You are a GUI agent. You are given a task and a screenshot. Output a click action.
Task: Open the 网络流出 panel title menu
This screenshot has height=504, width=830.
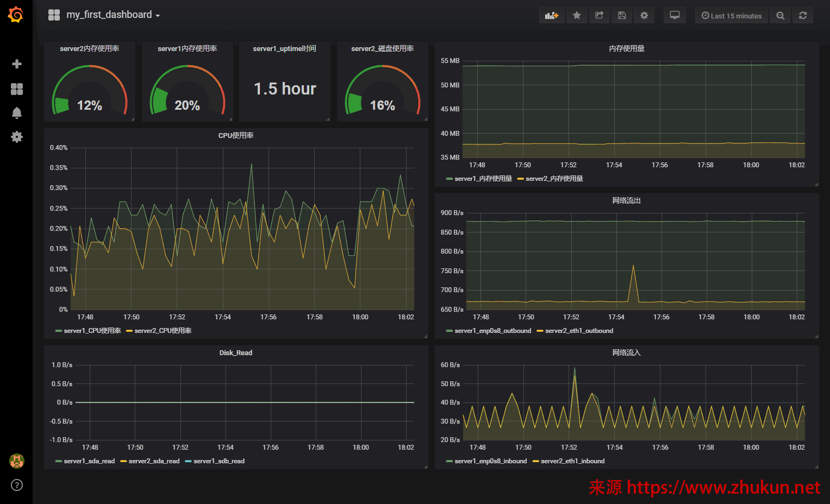627,200
